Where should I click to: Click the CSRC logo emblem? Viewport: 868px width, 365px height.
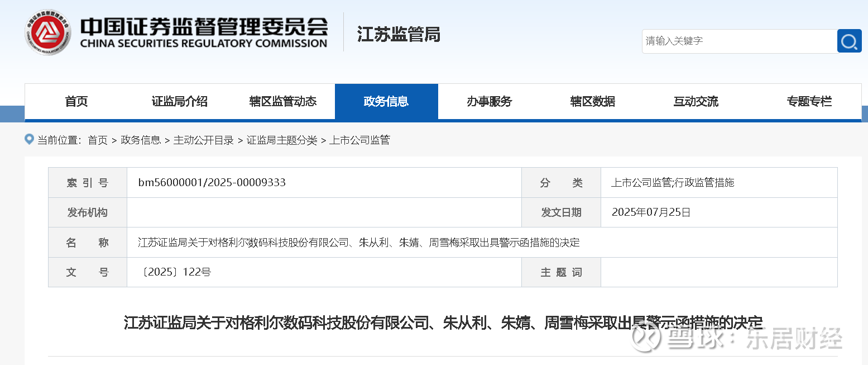48,32
